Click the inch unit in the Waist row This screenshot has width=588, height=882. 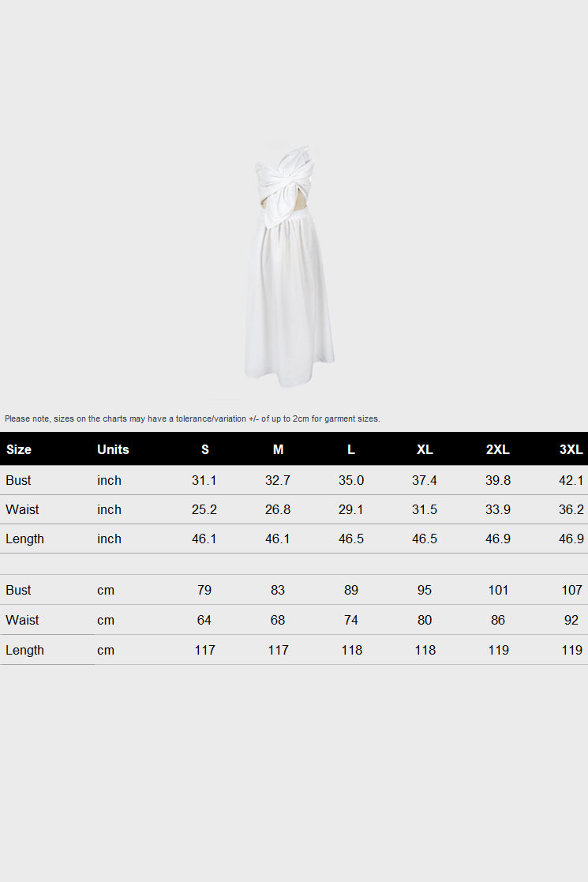(x=109, y=509)
